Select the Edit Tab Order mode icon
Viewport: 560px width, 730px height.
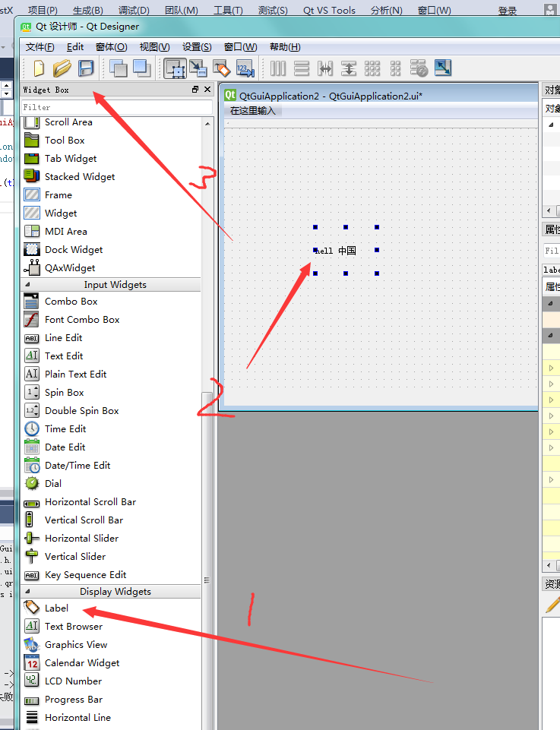245,68
